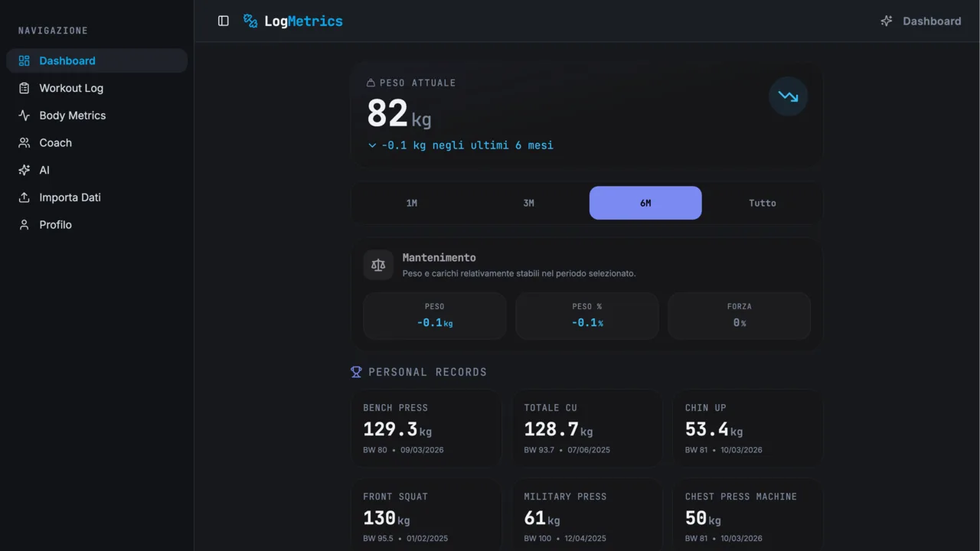Click the LogMetrics dumbbell logo icon

pyautogui.click(x=250, y=21)
